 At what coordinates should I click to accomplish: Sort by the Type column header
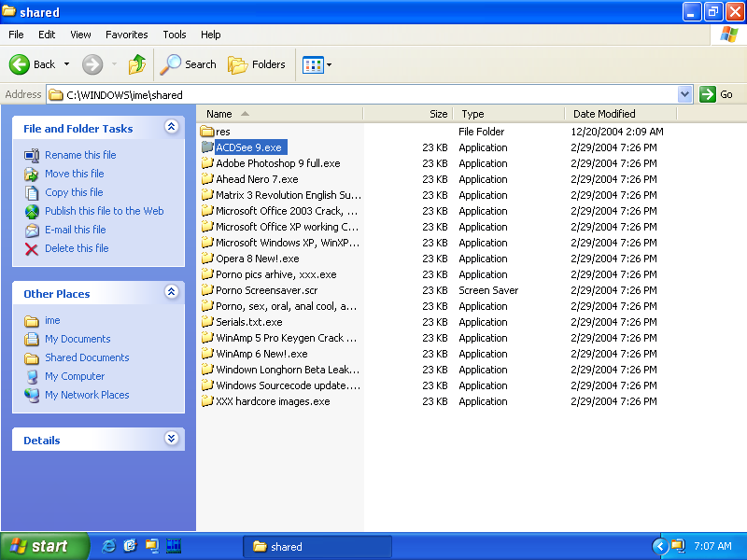tap(508, 114)
